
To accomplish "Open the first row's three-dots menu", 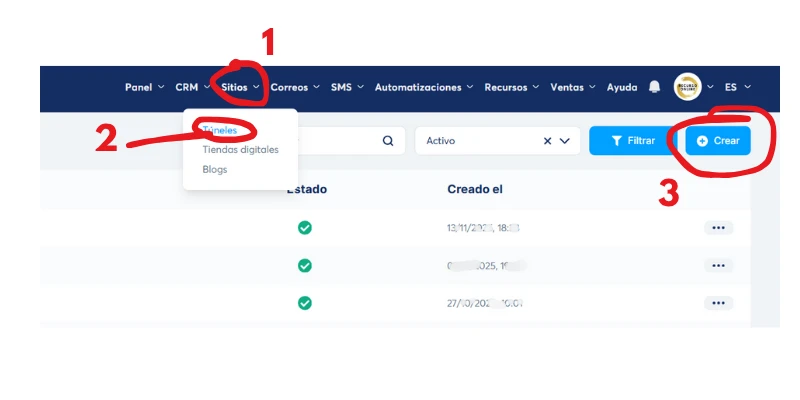I will point(718,228).
